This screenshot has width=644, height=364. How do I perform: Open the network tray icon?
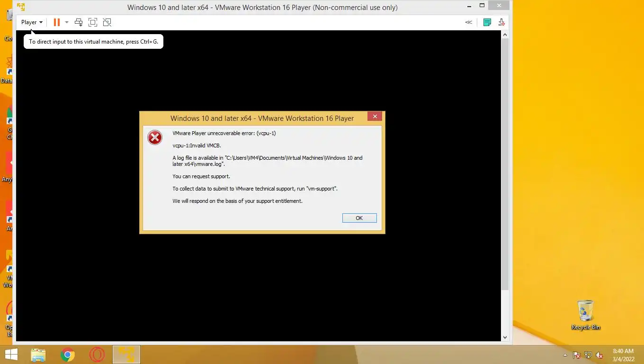tap(588, 355)
